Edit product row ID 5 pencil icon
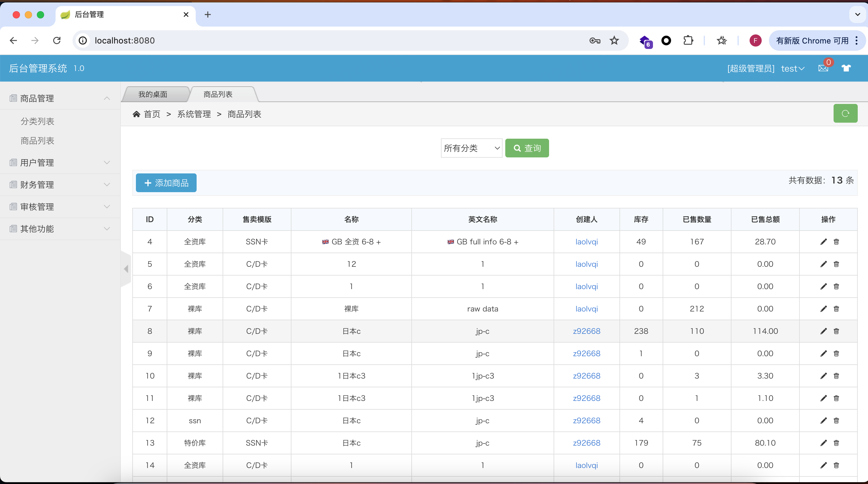Screen dimensions: 868x484 click(x=823, y=264)
